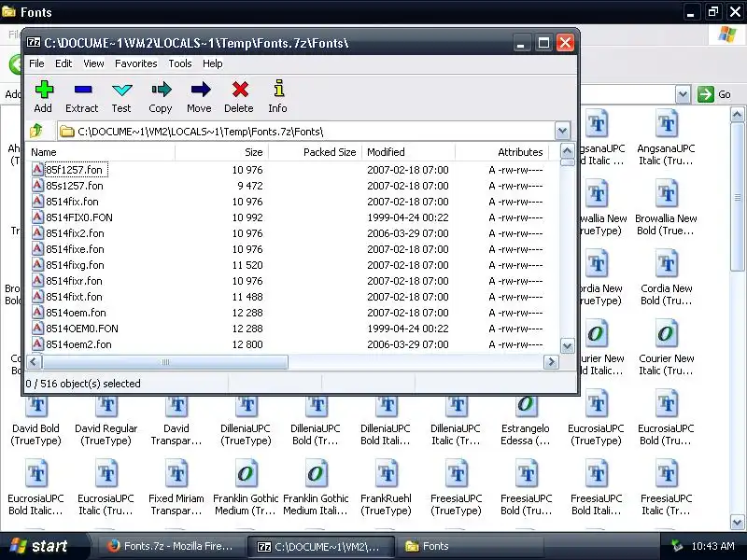Choose the Move toolbar button

pyautogui.click(x=199, y=97)
